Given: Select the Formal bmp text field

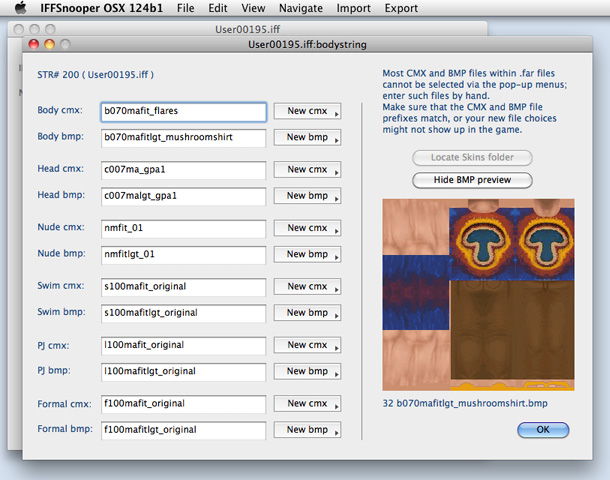Looking at the screenshot, I should 183,430.
